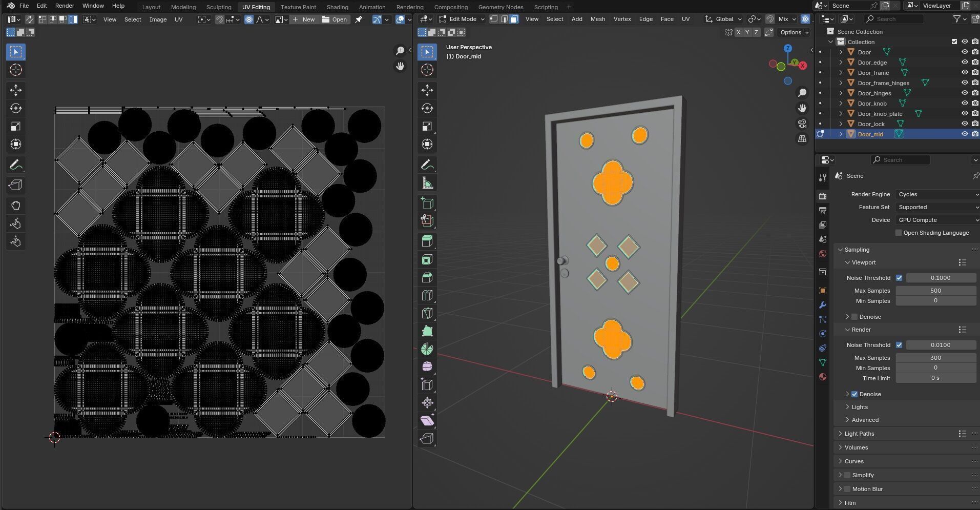980x510 pixels.
Task: Toggle X axis mirror button
Action: [x=738, y=32]
